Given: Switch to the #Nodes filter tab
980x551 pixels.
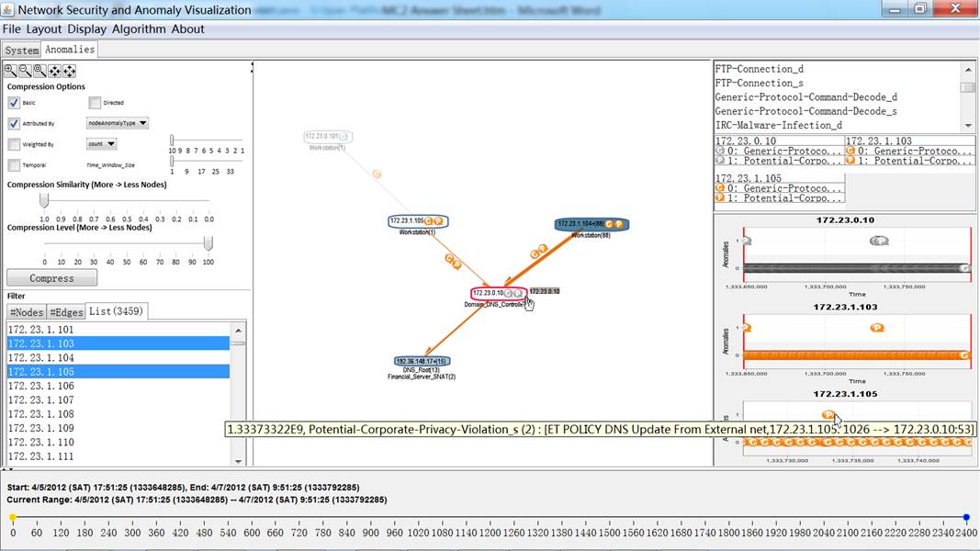Looking at the screenshot, I should point(27,311).
